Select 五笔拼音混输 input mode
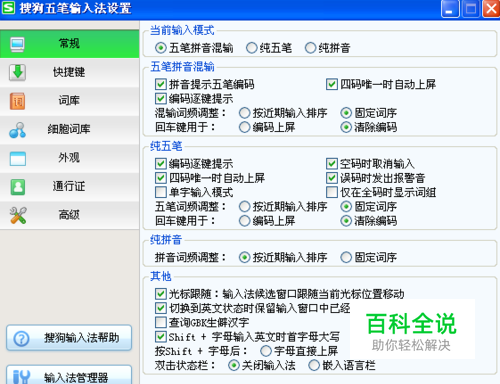Screen dimensions: 500x384 (x=160, y=48)
